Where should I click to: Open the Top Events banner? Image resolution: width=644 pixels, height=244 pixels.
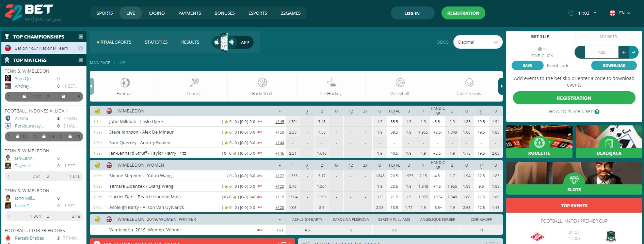click(574, 205)
